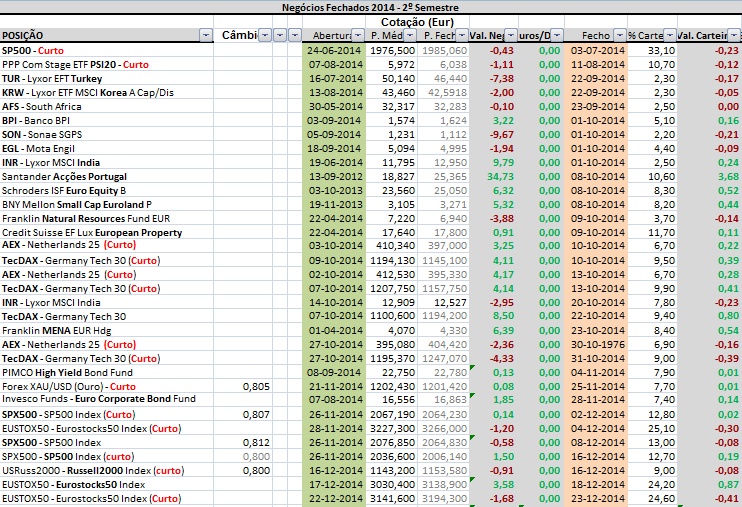Open the Fecho column filter dropdown
Screen dimensions: 742x507
(620, 36)
